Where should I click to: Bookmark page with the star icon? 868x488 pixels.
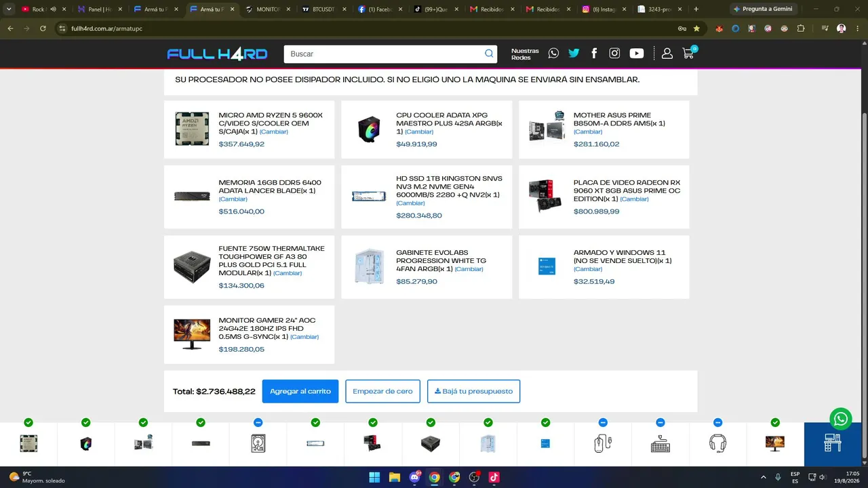click(696, 28)
